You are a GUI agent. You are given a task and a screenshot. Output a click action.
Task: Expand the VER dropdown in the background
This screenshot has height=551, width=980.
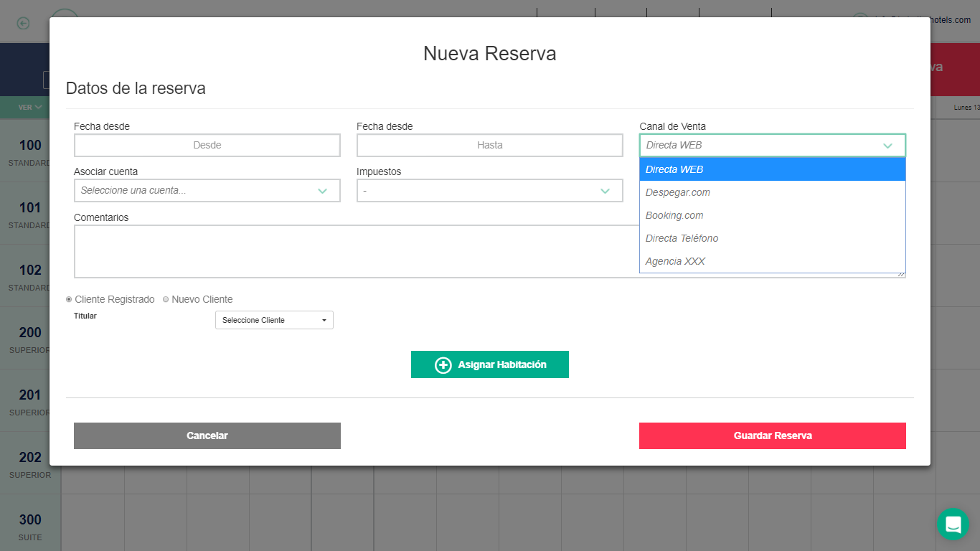pyautogui.click(x=30, y=107)
